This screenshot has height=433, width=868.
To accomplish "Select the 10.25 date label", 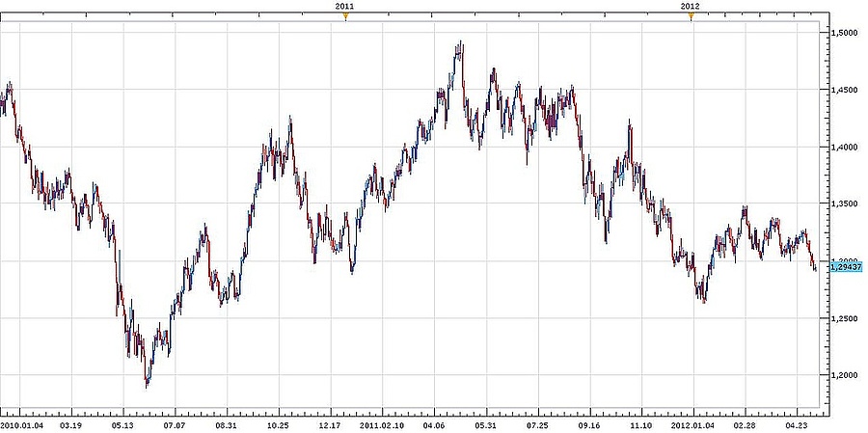I will coord(279,422).
